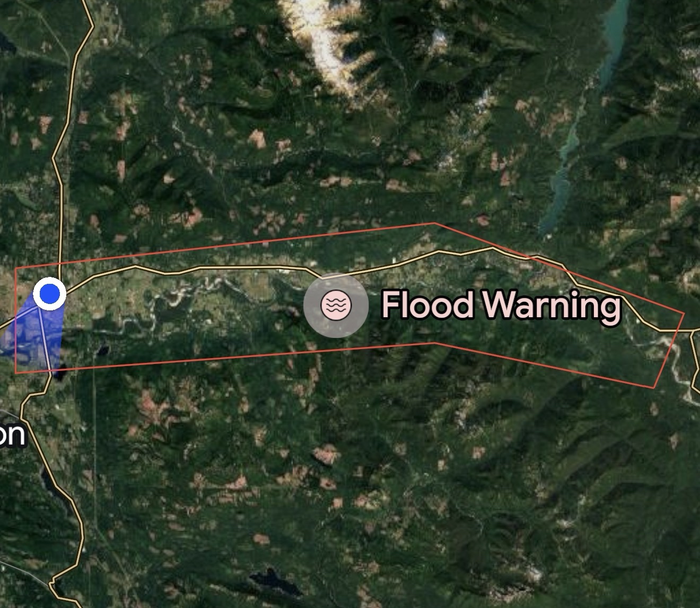Click the top vertex of red warning polygon
Viewport: 700px width, 608px height.
pyautogui.click(x=435, y=223)
